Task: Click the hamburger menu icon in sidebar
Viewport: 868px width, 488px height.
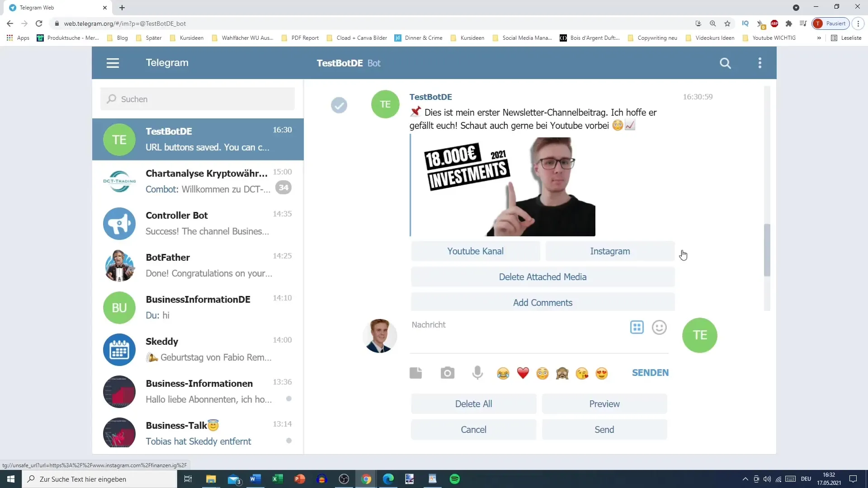Action: coord(113,62)
